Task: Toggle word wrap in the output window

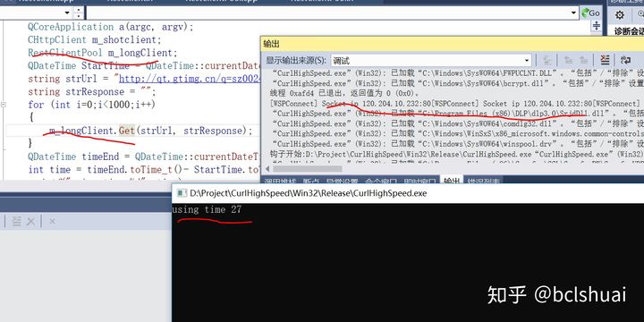Action: click(625, 61)
